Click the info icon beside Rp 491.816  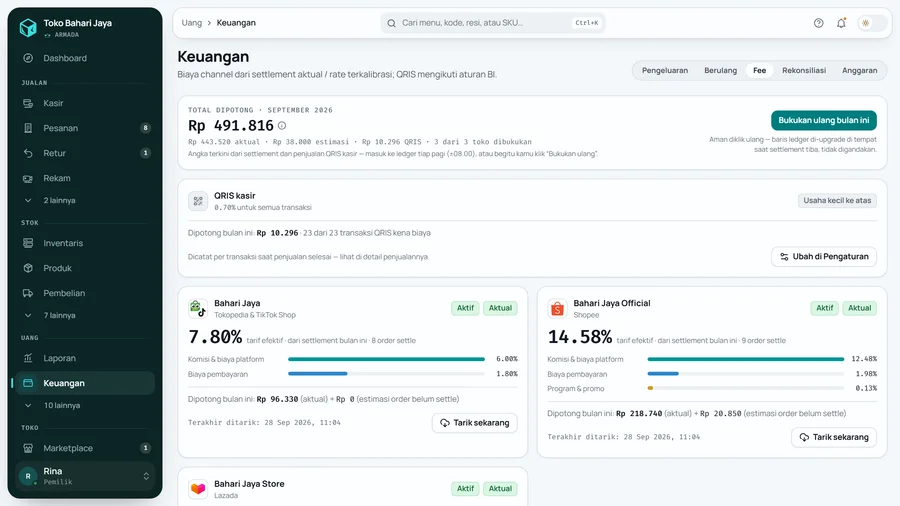(x=282, y=126)
